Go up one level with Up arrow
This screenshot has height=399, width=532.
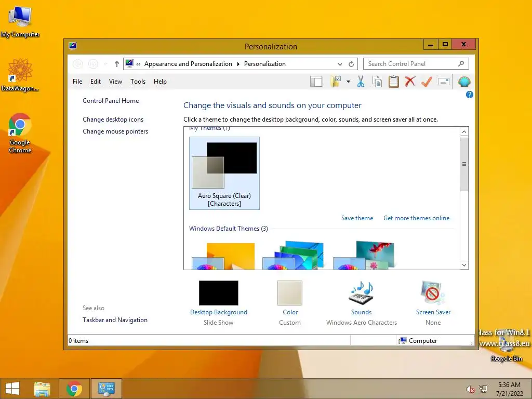point(117,64)
